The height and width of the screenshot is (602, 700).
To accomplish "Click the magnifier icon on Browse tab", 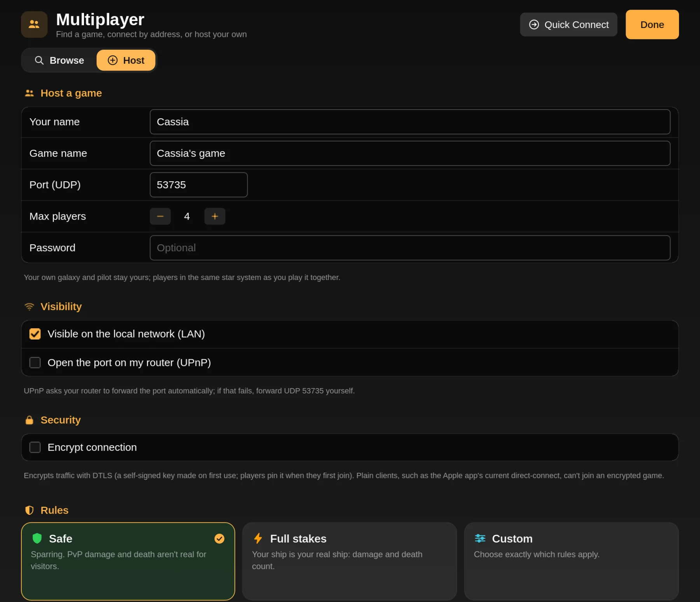I will coord(39,60).
